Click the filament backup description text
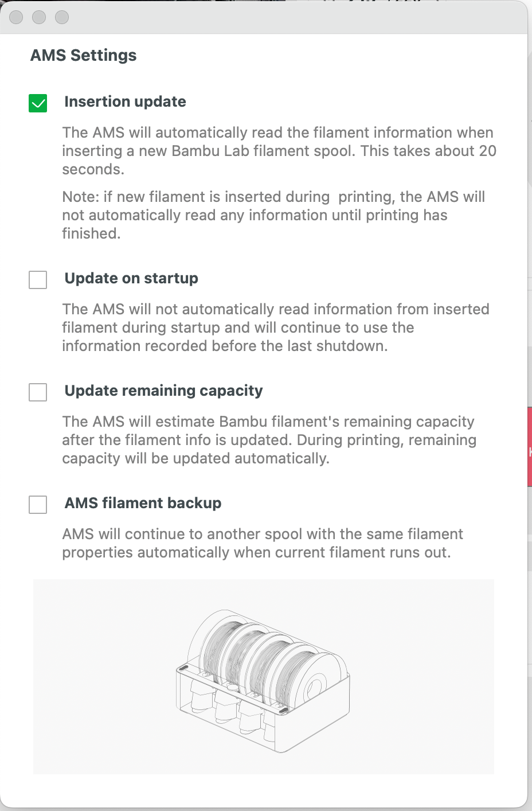The image size is (532, 811). (262, 543)
